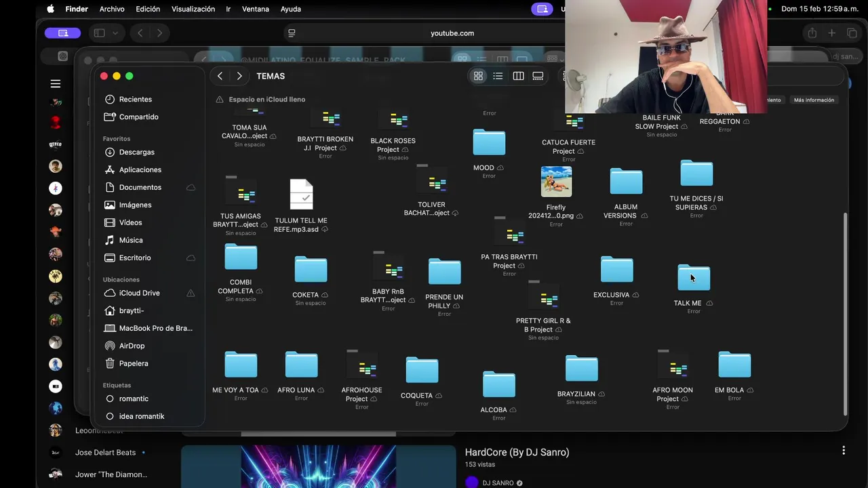
Task: Open the ME VOY A TOA folder
Action: [x=241, y=365]
